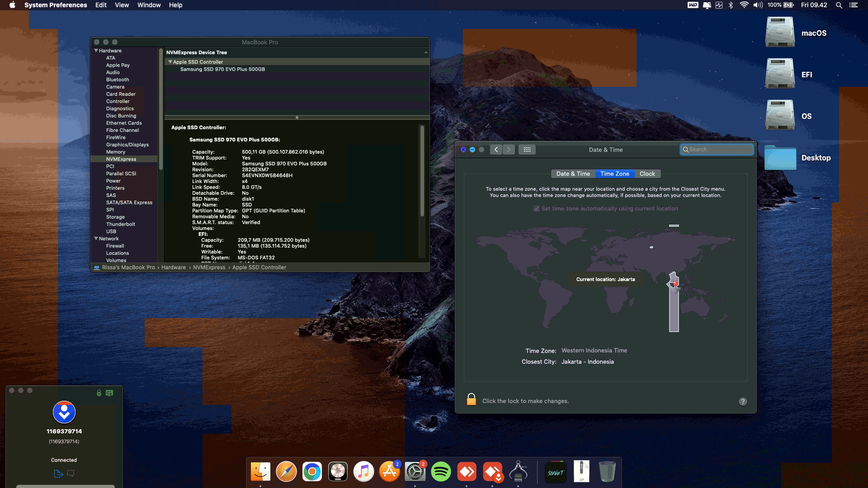
Task: Open the Window menu
Action: pyautogui.click(x=149, y=5)
